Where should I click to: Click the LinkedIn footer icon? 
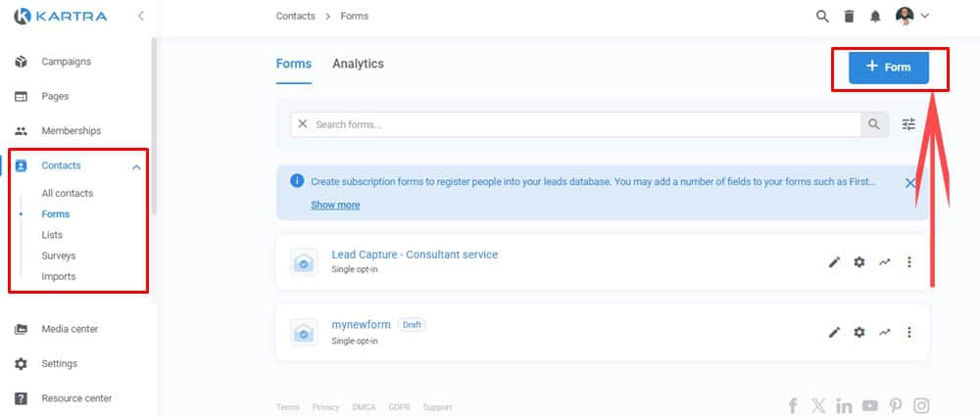844,406
